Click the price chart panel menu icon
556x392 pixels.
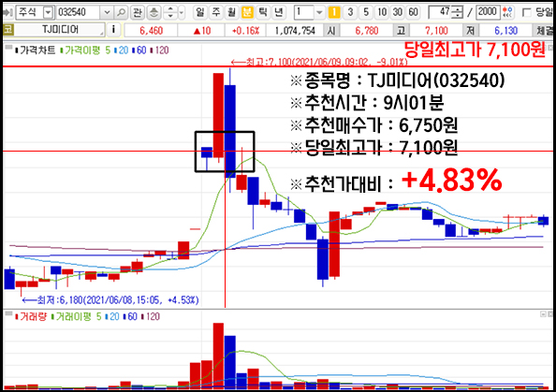tap(8, 47)
